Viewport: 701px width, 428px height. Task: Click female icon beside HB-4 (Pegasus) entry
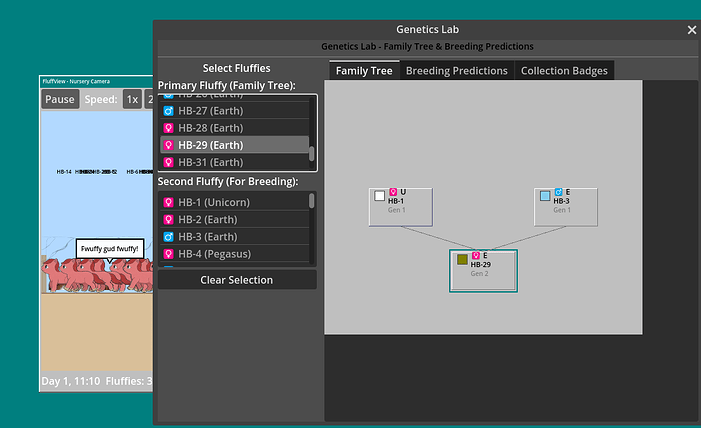[168, 254]
